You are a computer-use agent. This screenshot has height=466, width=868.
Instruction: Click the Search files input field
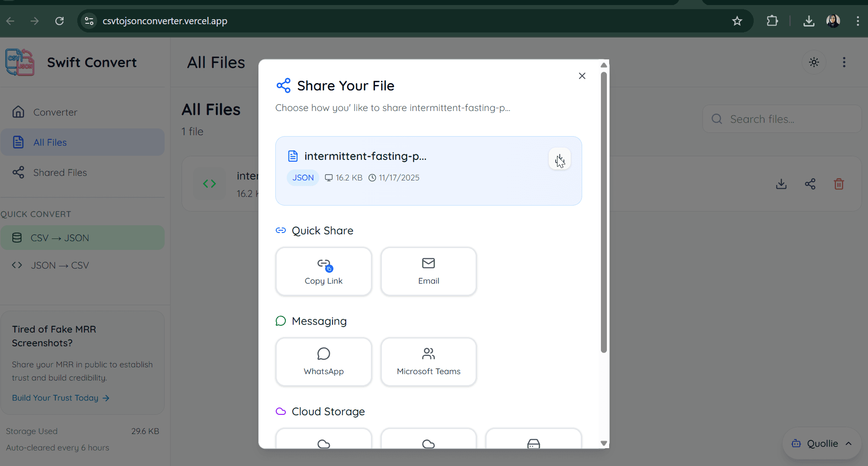pos(782,119)
